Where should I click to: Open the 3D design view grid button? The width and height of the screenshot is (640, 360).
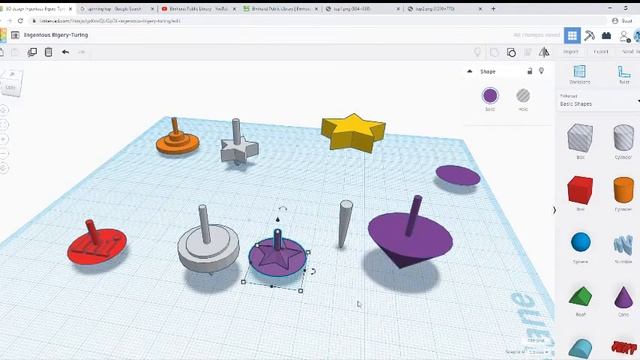(x=572, y=36)
